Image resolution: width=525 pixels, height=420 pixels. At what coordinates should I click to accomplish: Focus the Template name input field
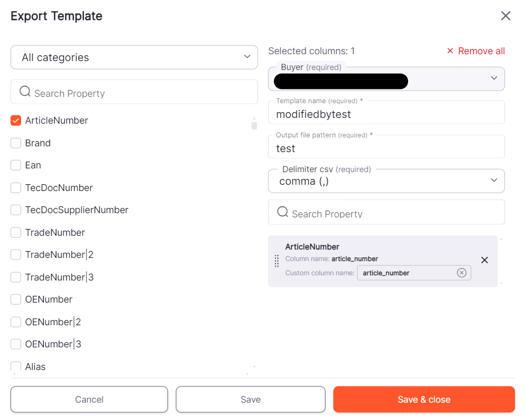point(386,114)
